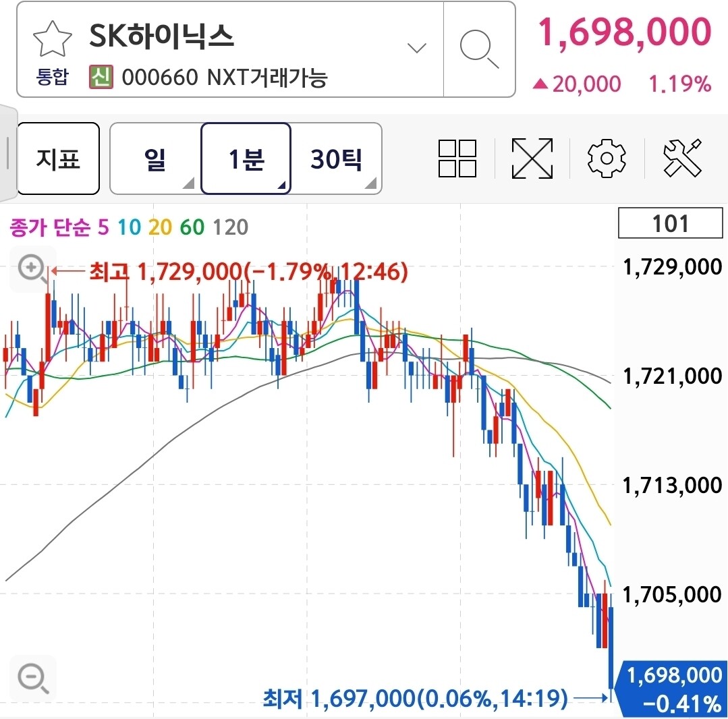This screenshot has width=728, height=719.
Task: Click the current price 1,698,000 header
Action: coord(625,32)
